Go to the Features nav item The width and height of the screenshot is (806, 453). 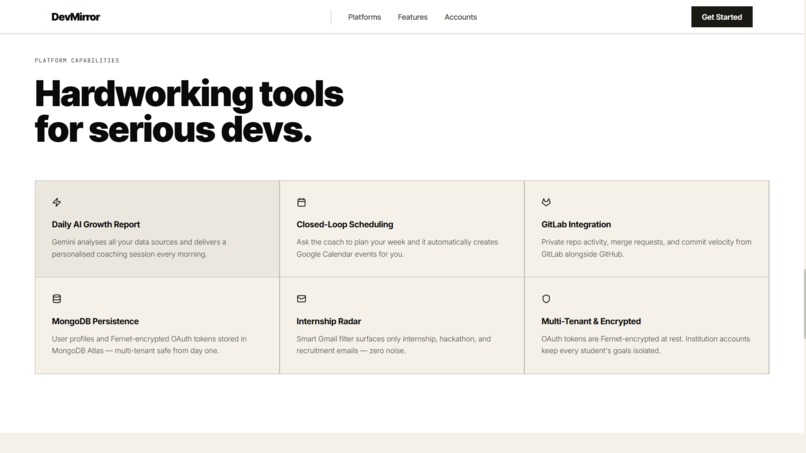(412, 17)
